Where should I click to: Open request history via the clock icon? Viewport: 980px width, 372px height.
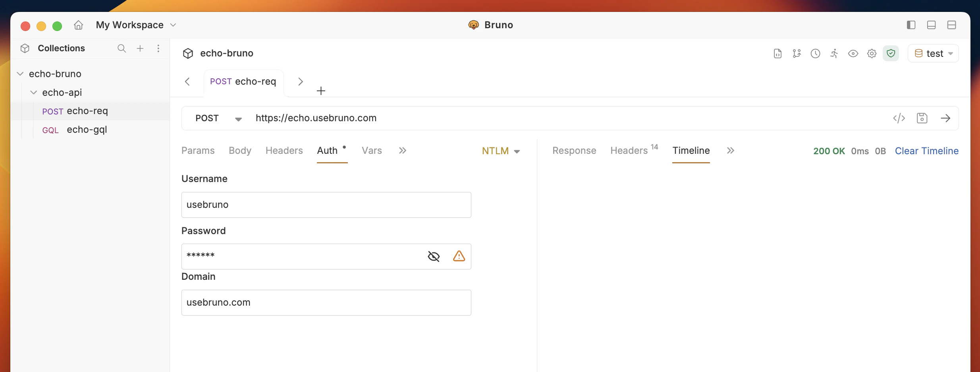pyautogui.click(x=815, y=53)
